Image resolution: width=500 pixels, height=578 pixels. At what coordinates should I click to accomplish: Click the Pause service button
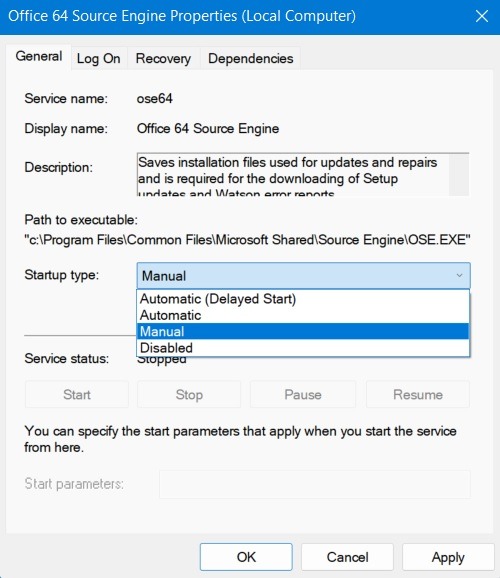tap(303, 394)
